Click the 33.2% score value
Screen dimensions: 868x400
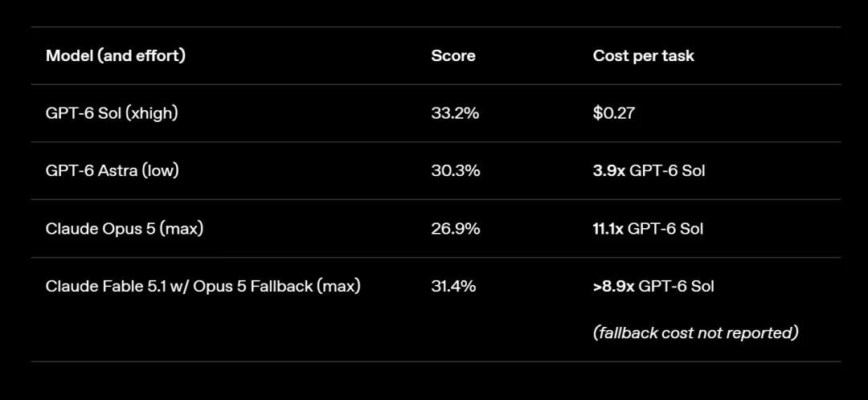pos(455,113)
